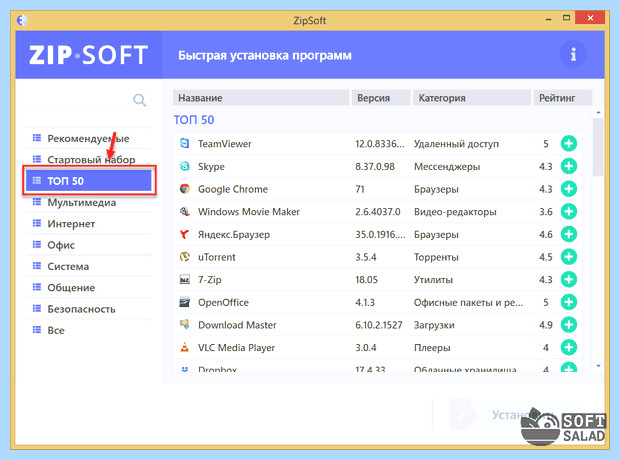
Task: Click the ТОП 50 list heading
Action: (194, 119)
